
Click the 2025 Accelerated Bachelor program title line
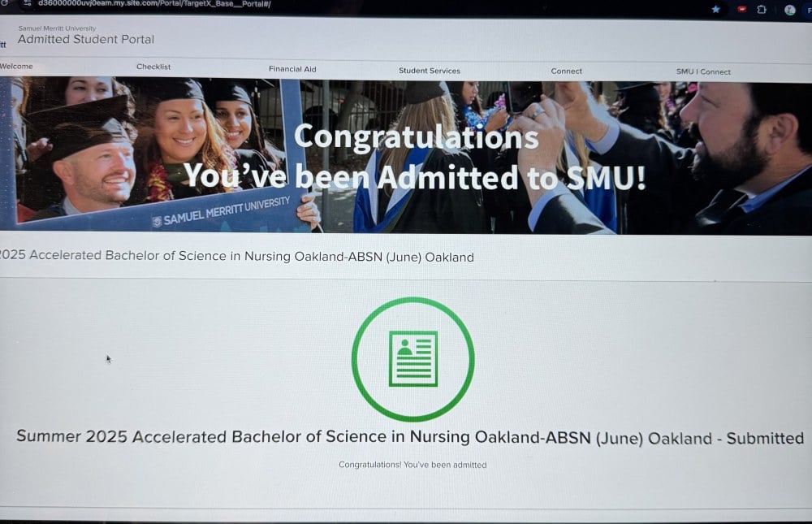pos(236,256)
